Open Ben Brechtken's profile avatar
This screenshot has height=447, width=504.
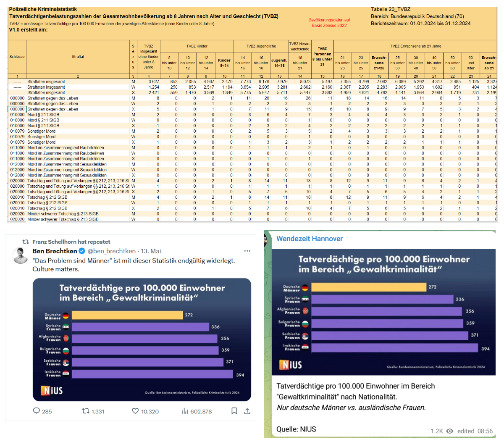click(20, 255)
